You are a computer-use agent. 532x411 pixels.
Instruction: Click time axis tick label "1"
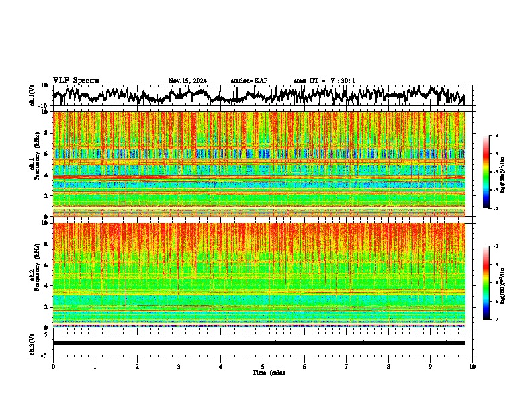tap(95, 367)
